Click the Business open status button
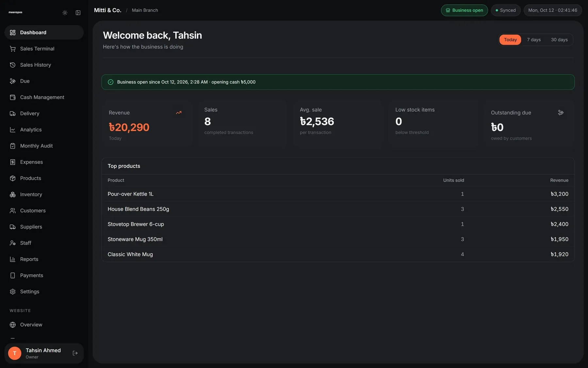This screenshot has width=588, height=368. [464, 10]
